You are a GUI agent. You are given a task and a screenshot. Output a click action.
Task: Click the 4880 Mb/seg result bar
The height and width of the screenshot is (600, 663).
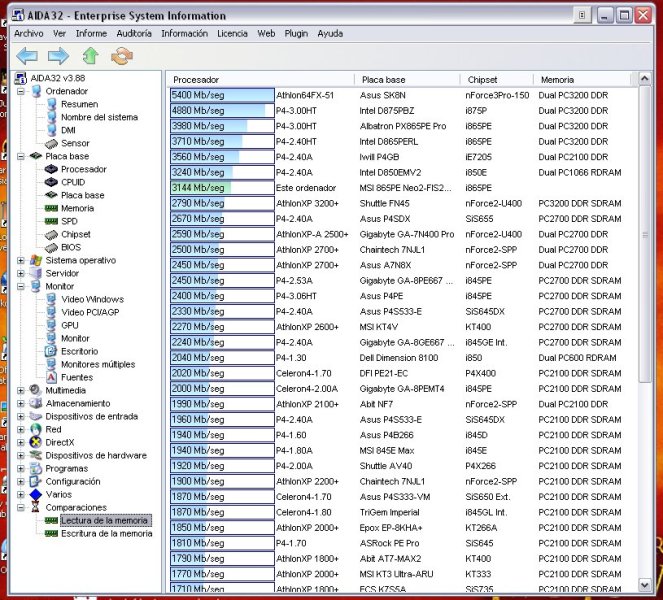(x=222, y=111)
